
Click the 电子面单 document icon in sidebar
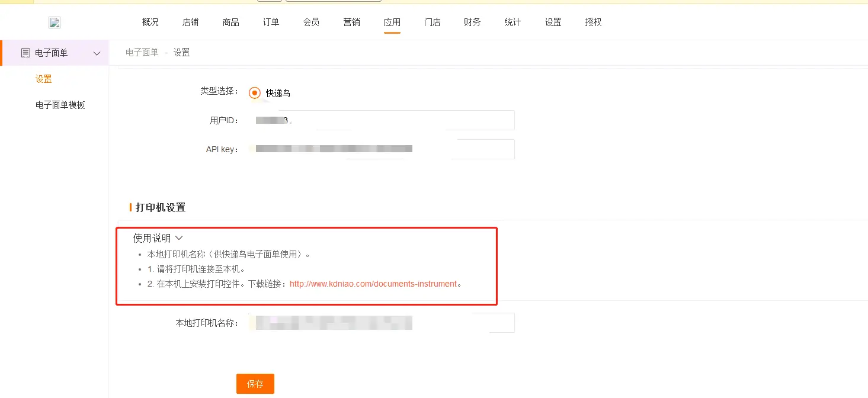25,53
